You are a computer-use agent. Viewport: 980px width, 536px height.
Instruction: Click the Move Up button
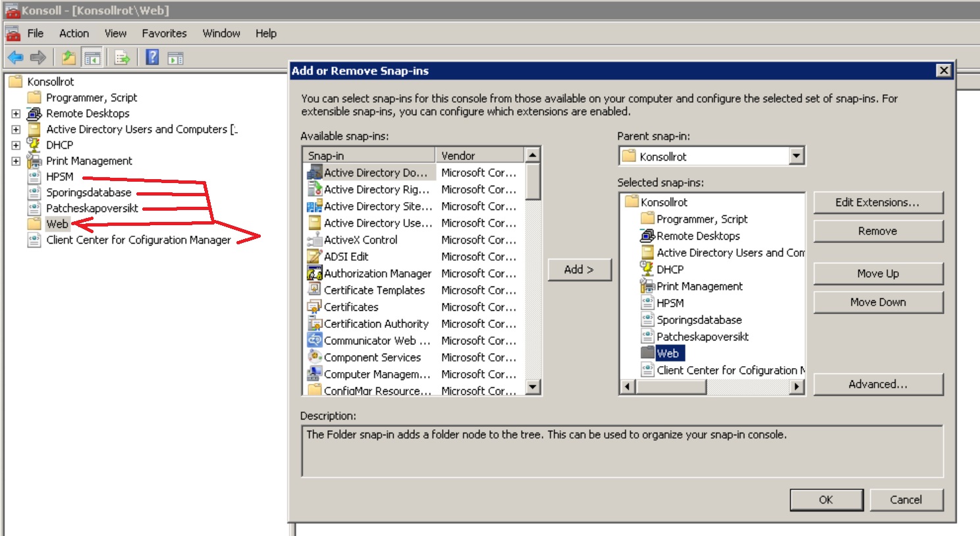coord(878,273)
